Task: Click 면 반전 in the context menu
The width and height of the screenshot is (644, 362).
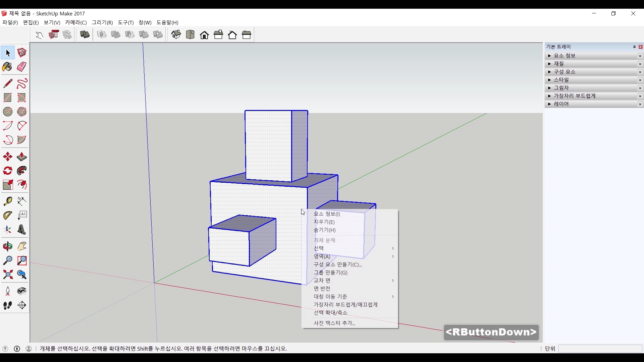Action: coord(322,289)
